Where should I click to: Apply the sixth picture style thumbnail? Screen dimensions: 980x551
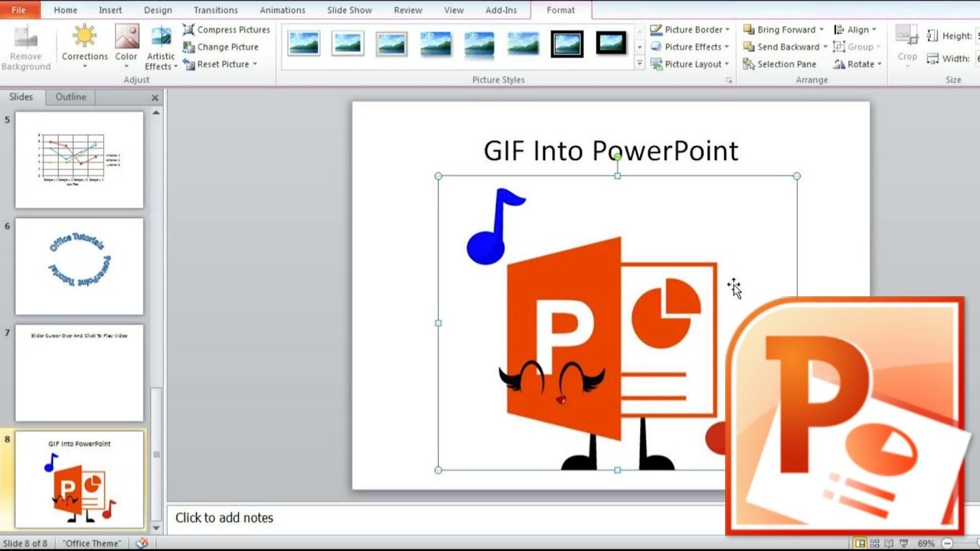(x=523, y=44)
